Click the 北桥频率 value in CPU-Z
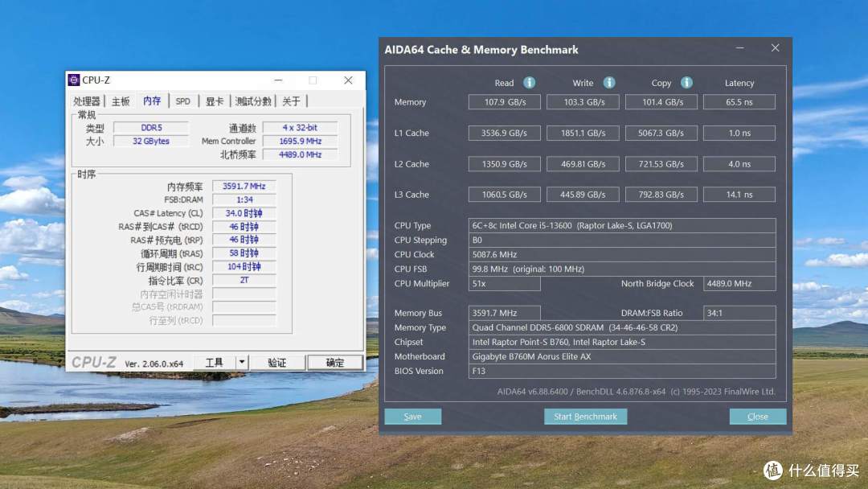Screen dimensions: 868x489 click(x=300, y=154)
